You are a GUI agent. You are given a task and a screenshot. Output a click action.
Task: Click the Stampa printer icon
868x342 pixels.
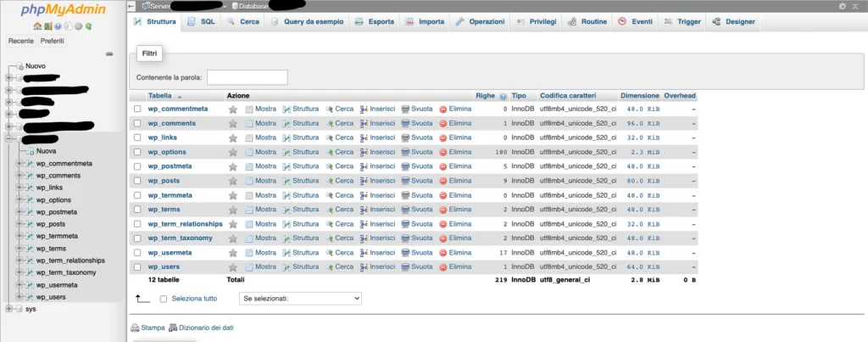click(x=135, y=327)
